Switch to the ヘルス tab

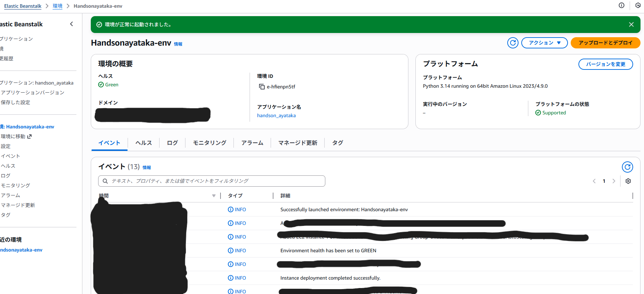(x=144, y=143)
